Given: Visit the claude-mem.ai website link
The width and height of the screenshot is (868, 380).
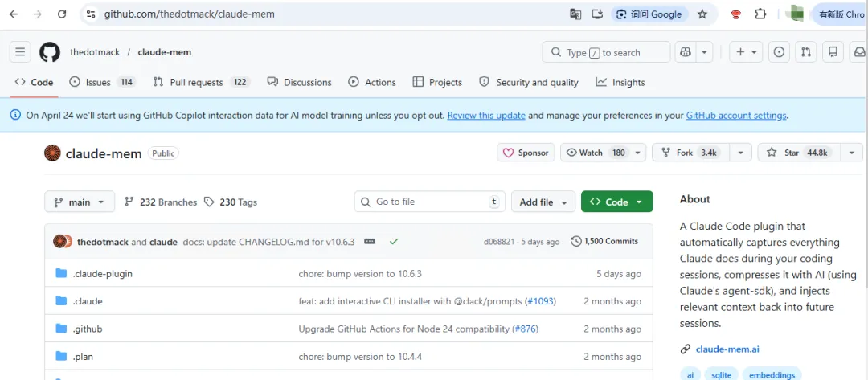Looking at the screenshot, I should 727,349.
